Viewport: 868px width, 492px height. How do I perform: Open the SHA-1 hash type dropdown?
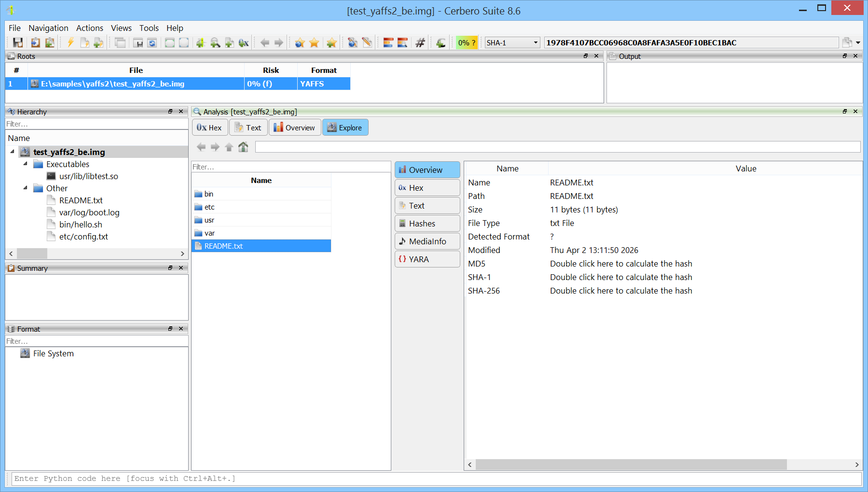pos(512,42)
